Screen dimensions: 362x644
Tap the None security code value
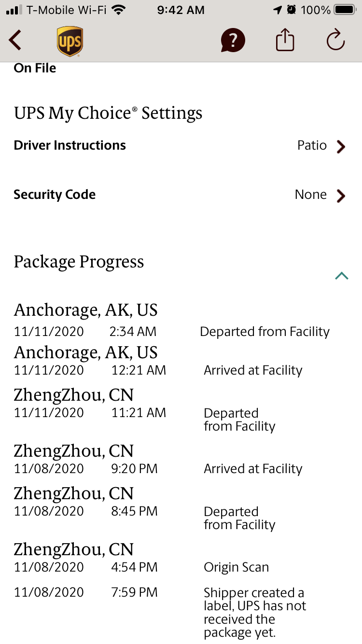coord(310,195)
